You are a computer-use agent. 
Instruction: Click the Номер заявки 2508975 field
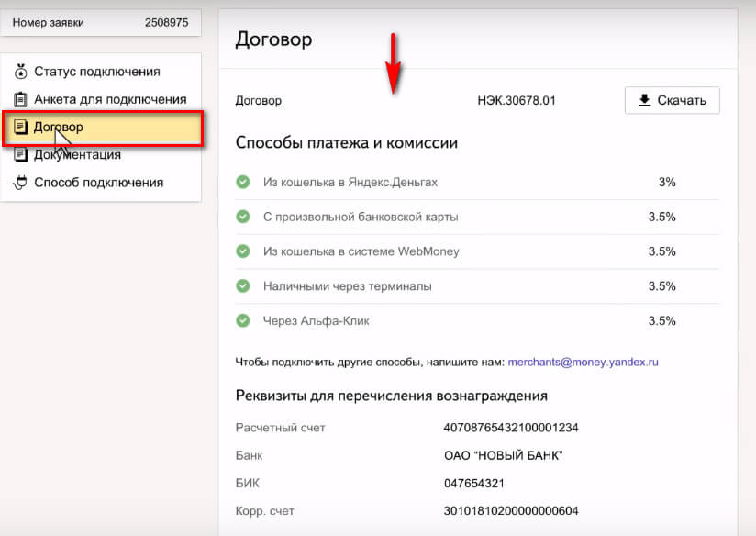coord(101,22)
